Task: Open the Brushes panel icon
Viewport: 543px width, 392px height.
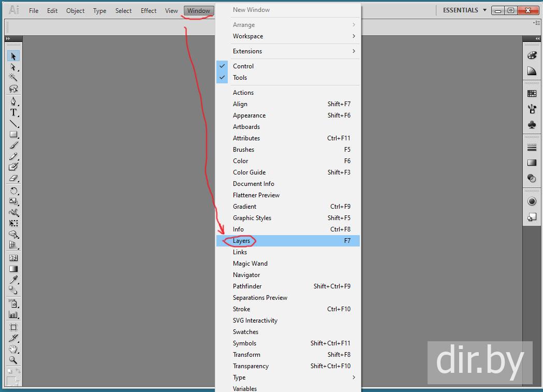Action: pos(532,109)
